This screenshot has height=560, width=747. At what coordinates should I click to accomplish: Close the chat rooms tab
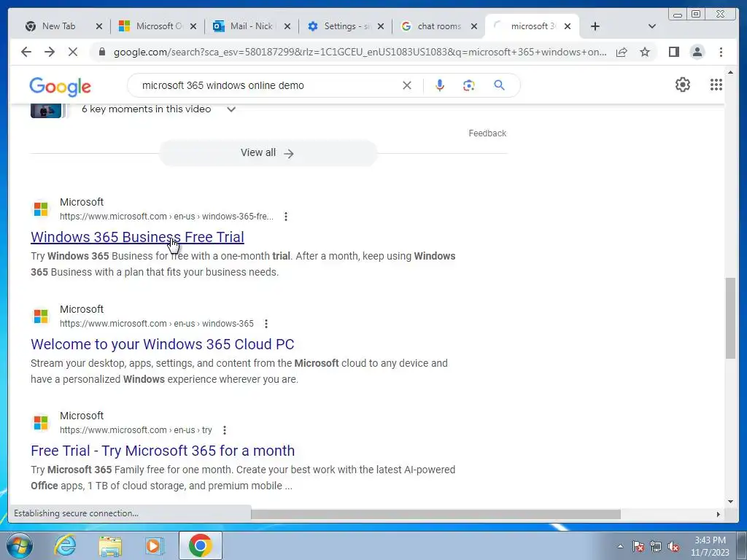(x=474, y=26)
